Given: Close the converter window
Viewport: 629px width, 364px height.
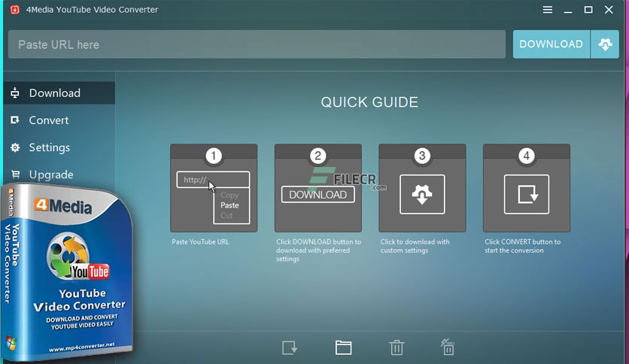Looking at the screenshot, I should click(x=609, y=10).
